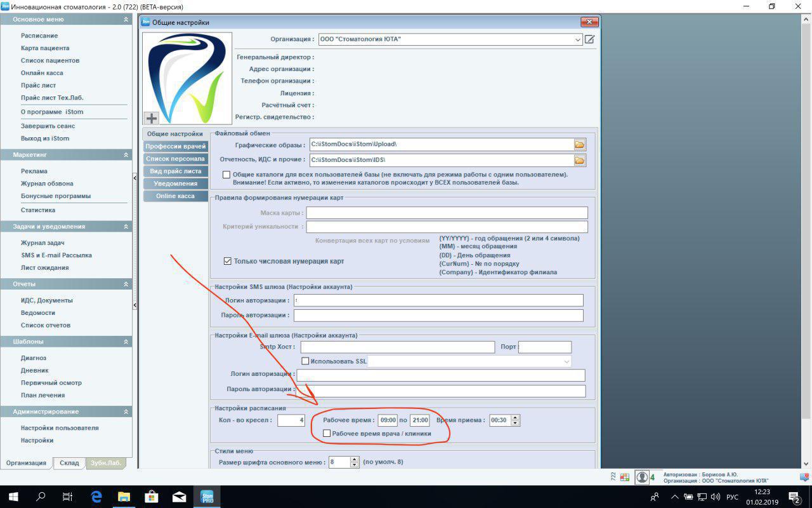Add a logo with the plus icon
This screenshot has height=508, width=812.
[152, 118]
